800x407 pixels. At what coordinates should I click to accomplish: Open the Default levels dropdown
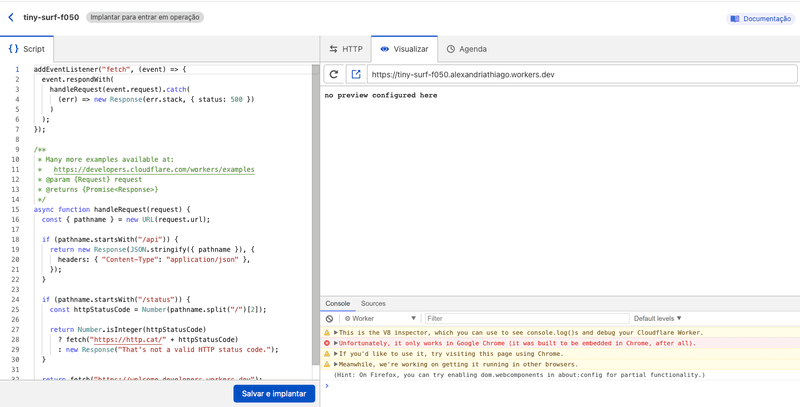pos(658,318)
